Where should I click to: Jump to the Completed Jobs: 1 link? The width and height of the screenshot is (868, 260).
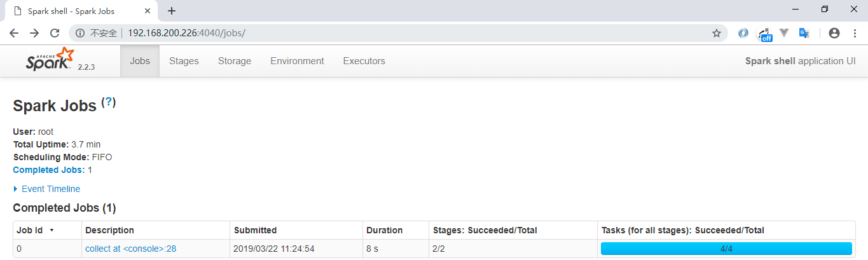[52, 170]
